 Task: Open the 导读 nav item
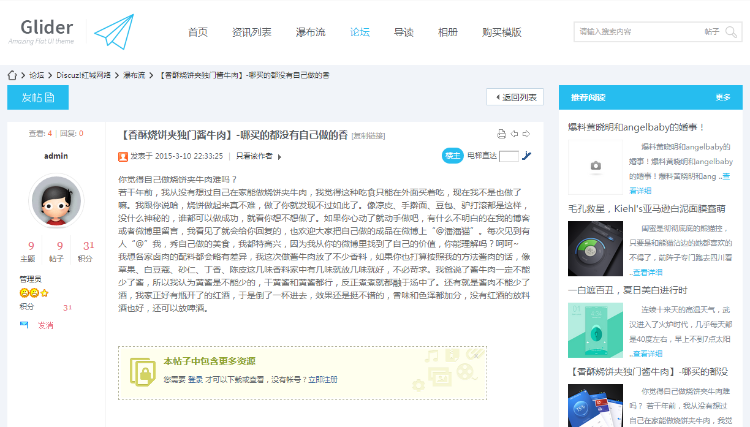pos(403,32)
